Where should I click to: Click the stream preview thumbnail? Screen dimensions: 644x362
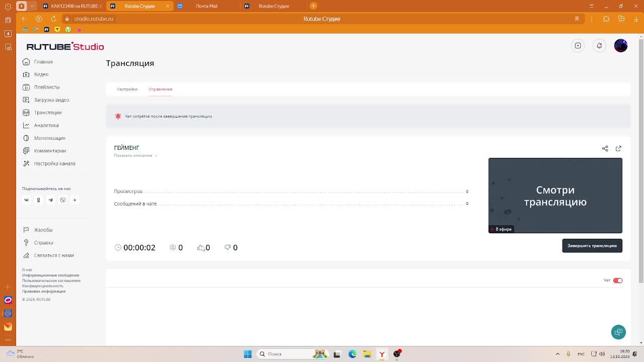pos(555,196)
